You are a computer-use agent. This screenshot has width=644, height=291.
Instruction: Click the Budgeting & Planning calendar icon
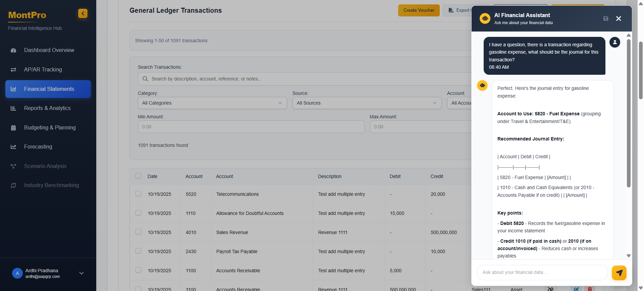[x=13, y=128]
